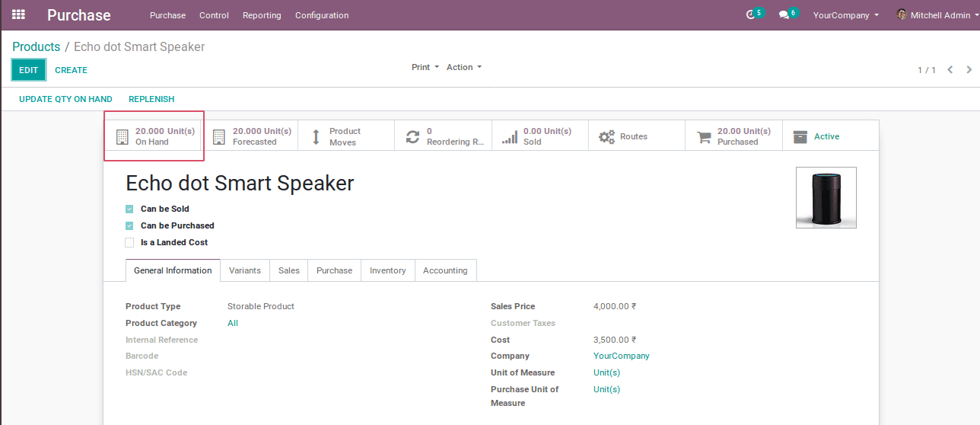The height and width of the screenshot is (425, 980).
Task: Click the Forecasted building icon
Action: click(219, 137)
